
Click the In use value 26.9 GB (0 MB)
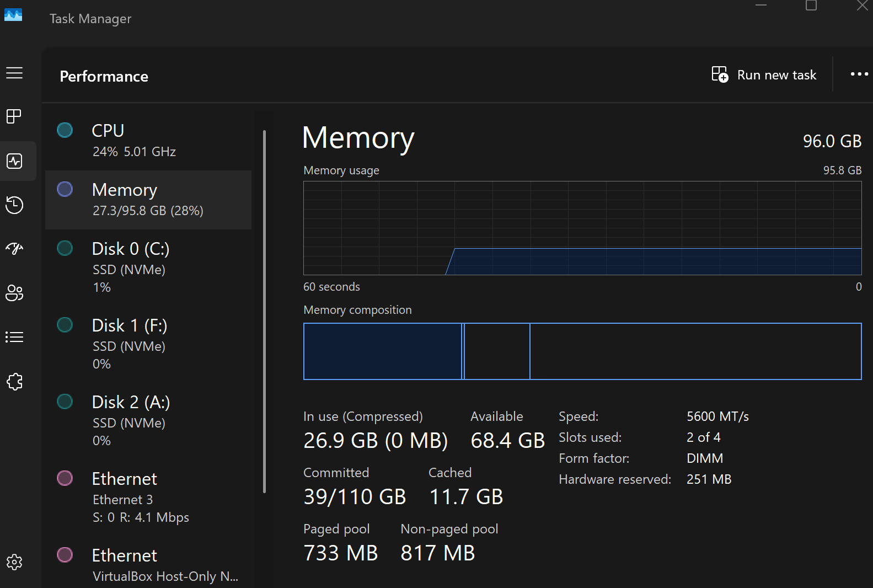pos(376,441)
